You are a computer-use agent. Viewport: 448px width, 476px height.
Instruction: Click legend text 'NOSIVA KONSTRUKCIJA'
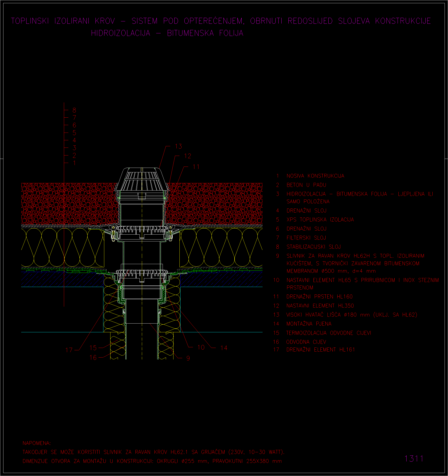pyautogui.click(x=315, y=176)
